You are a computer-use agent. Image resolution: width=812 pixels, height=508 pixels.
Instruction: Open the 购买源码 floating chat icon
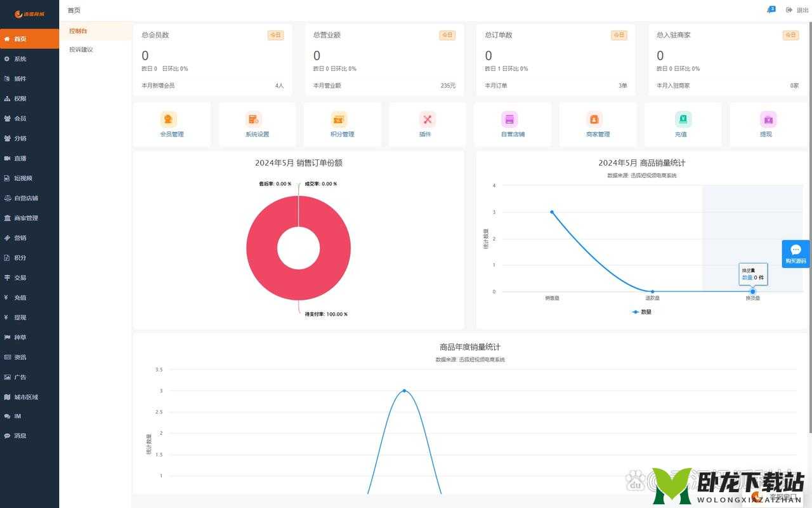[796, 250]
